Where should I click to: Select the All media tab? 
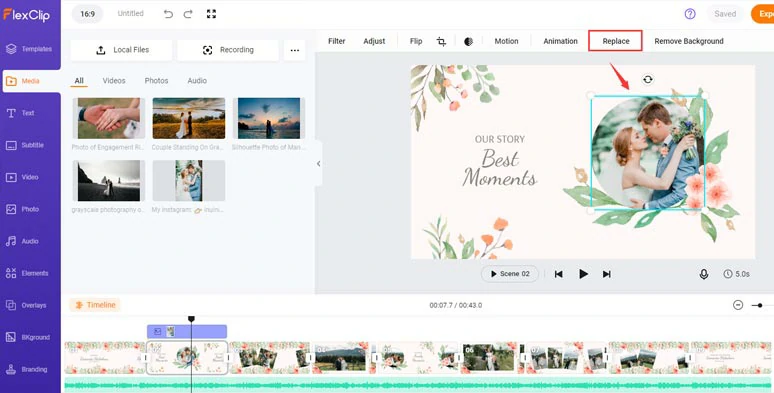[x=79, y=81]
